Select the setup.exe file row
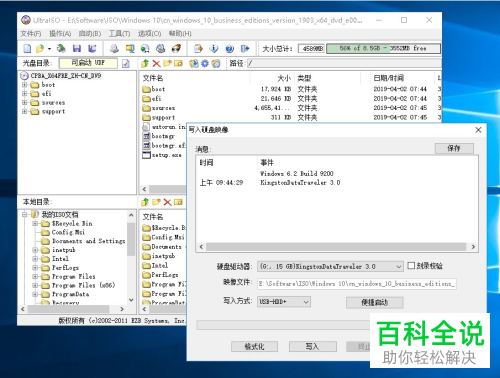Screen dimensions: 500x378 click(162, 155)
